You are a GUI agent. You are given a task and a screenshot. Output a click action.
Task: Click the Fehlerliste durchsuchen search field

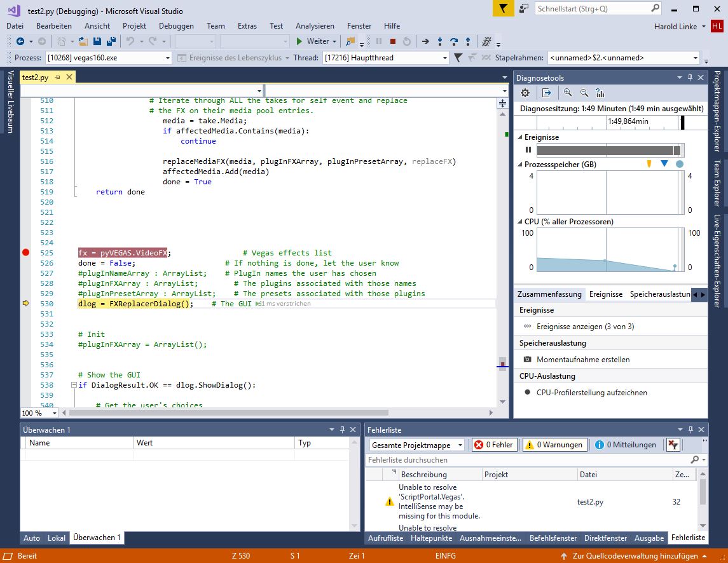pyautogui.click(x=528, y=459)
